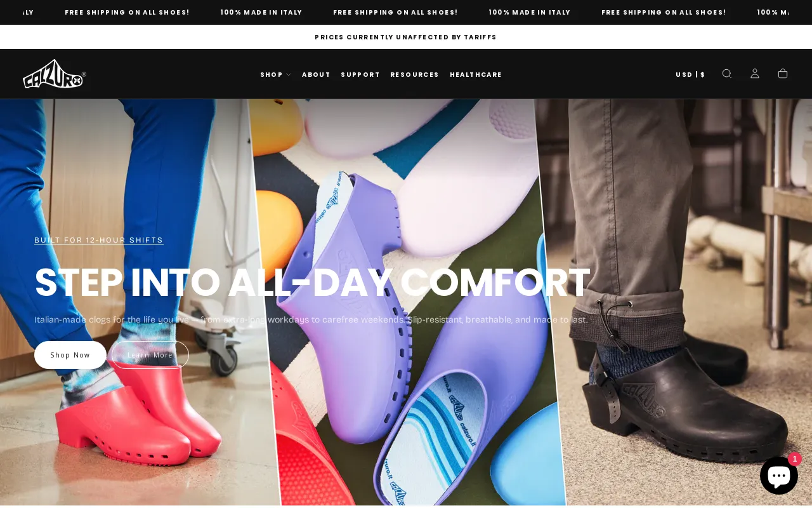Click the Shop Now button
This screenshot has width=812, height=508.
(x=70, y=355)
